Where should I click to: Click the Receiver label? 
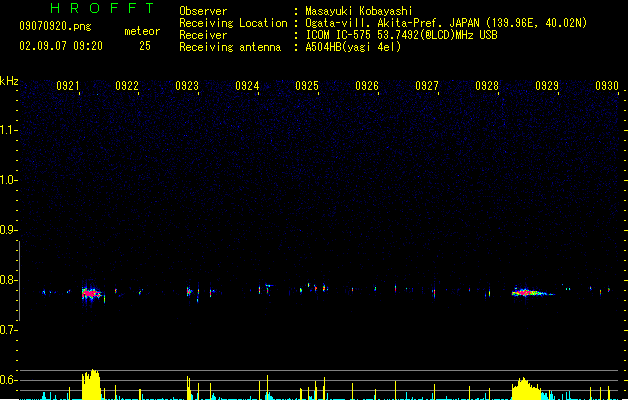pos(203,35)
